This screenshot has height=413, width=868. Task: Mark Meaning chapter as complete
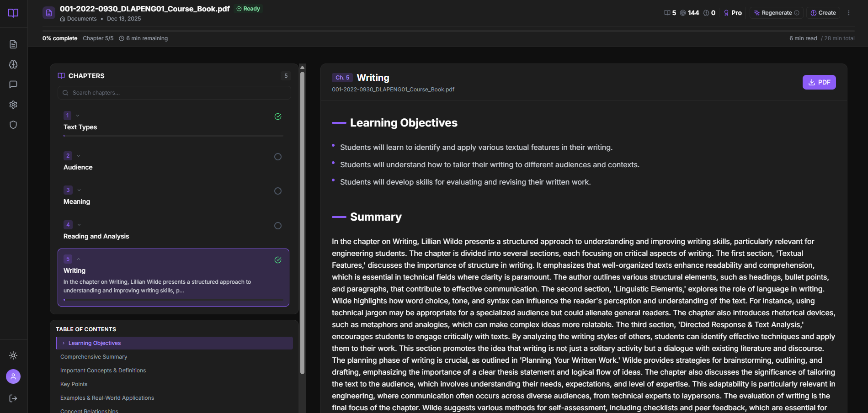point(278,191)
